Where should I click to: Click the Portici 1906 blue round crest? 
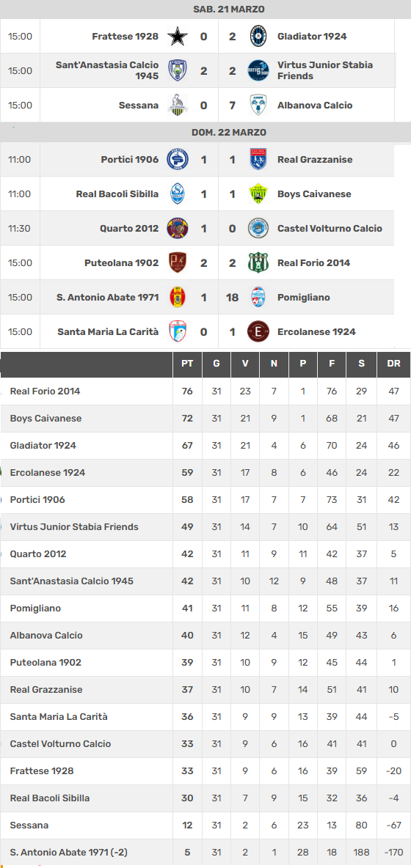[x=178, y=159]
